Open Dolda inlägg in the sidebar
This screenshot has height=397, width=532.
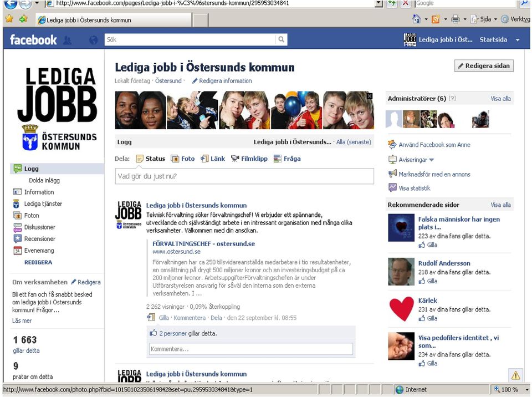(x=44, y=180)
